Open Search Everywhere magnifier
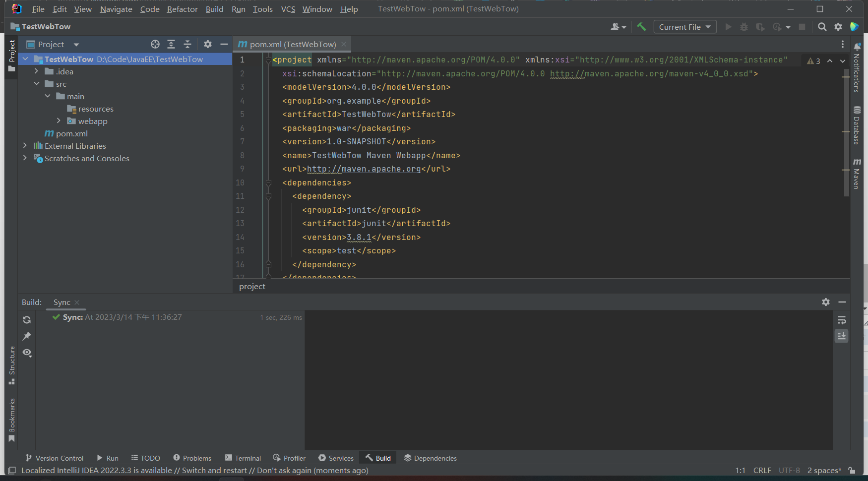Screen dimensions: 868x481 click(822, 27)
